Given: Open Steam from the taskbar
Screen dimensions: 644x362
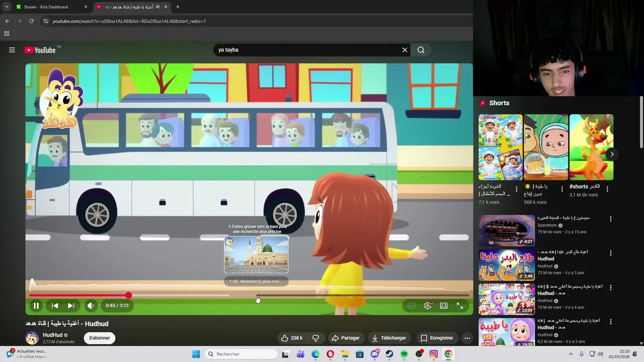Looking at the screenshot, I should pos(389,354).
